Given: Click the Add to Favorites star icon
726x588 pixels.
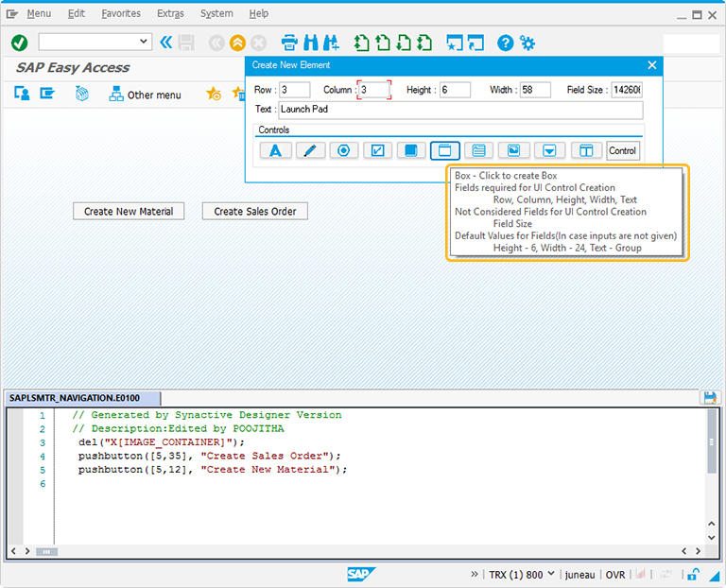Looking at the screenshot, I should [x=214, y=94].
